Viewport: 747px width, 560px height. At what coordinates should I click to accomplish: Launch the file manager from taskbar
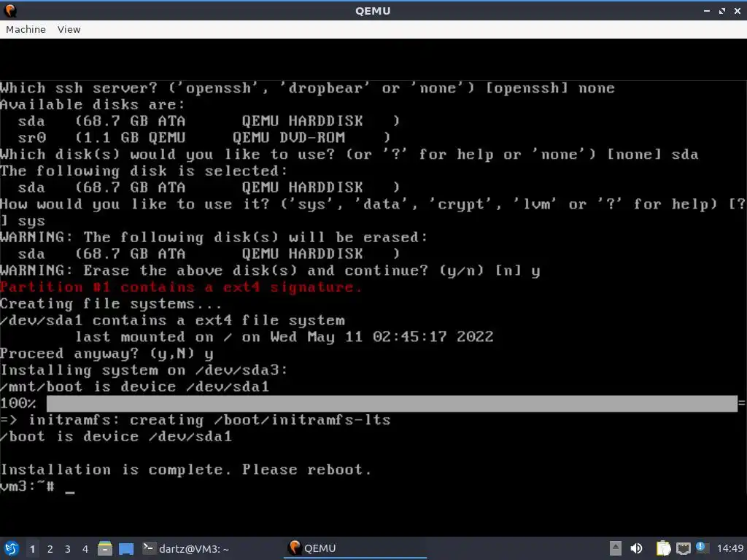click(x=105, y=548)
